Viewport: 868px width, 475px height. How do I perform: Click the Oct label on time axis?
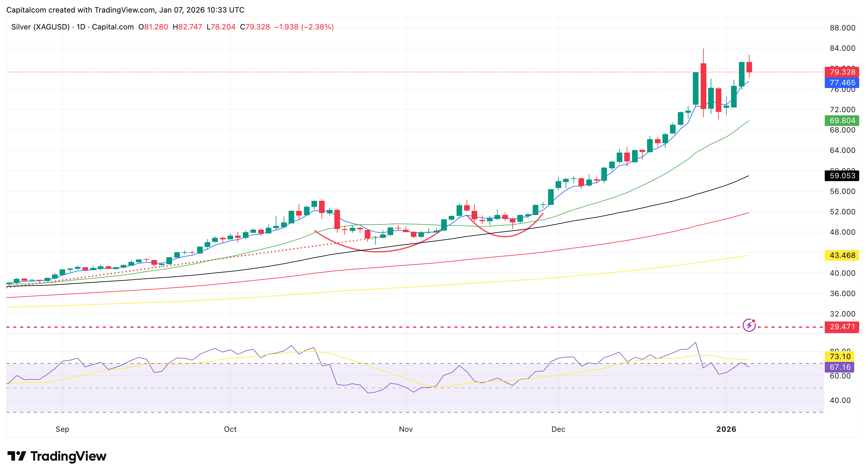point(230,429)
